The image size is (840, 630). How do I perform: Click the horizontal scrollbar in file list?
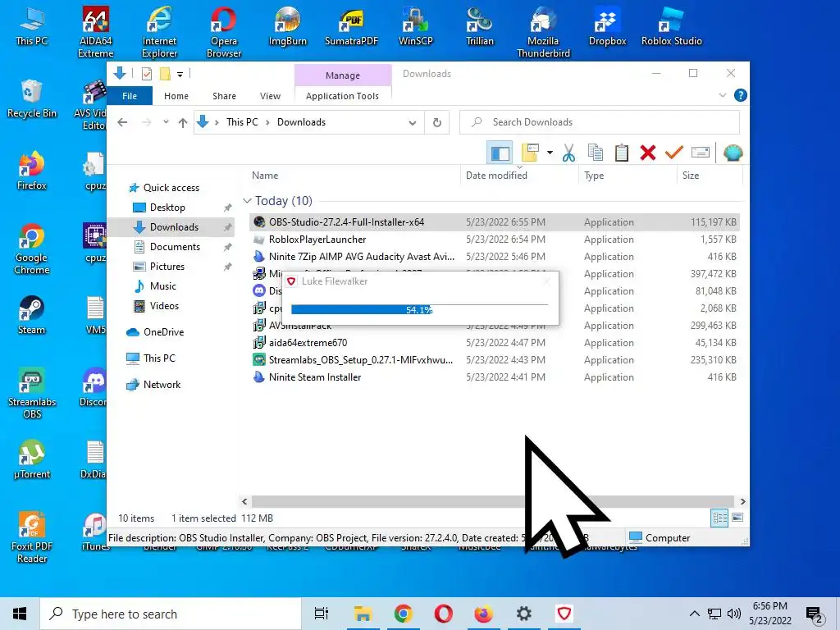[x=493, y=501]
